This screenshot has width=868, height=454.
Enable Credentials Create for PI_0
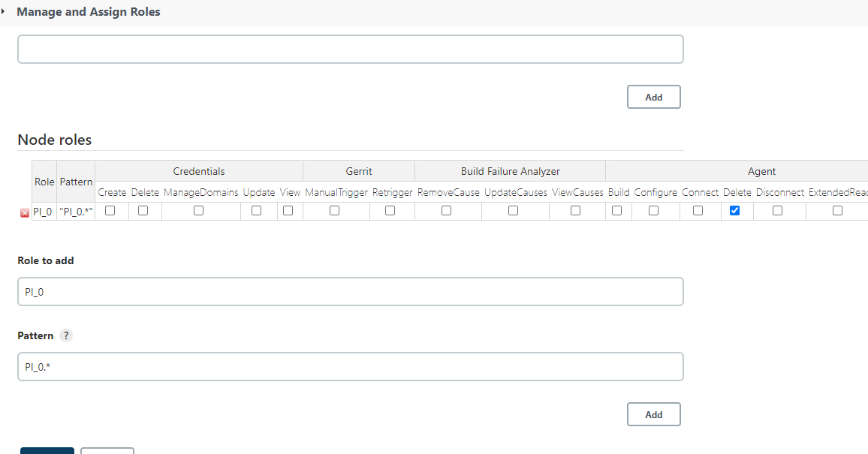point(110,211)
